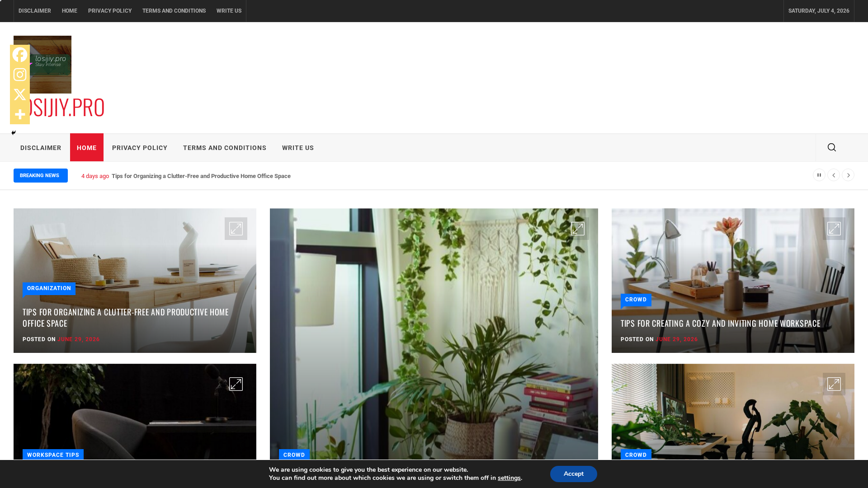Open Crowd tag on center plants post
This screenshot has width=868, height=488.
pyautogui.click(x=294, y=455)
